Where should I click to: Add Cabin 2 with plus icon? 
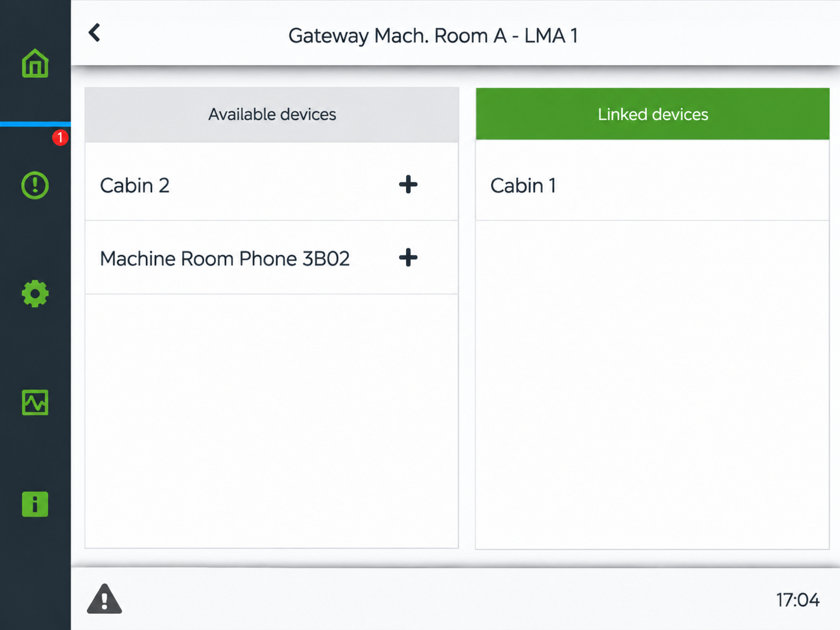(x=408, y=184)
